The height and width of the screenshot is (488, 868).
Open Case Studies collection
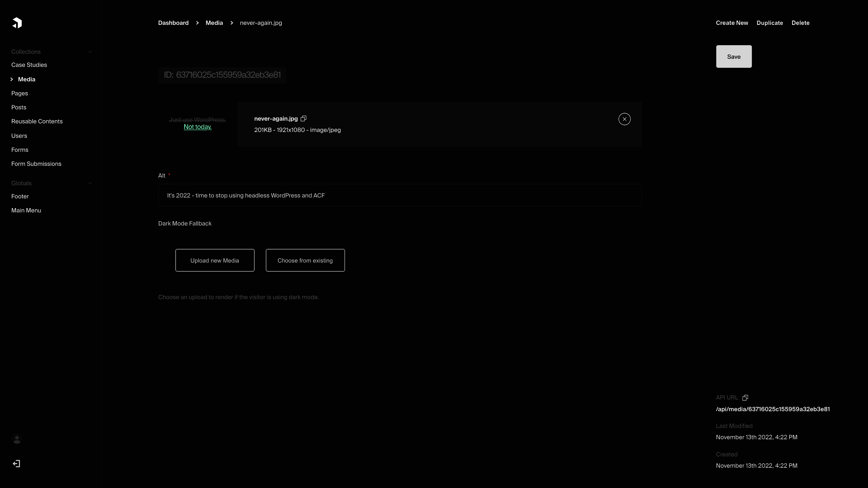click(x=29, y=65)
